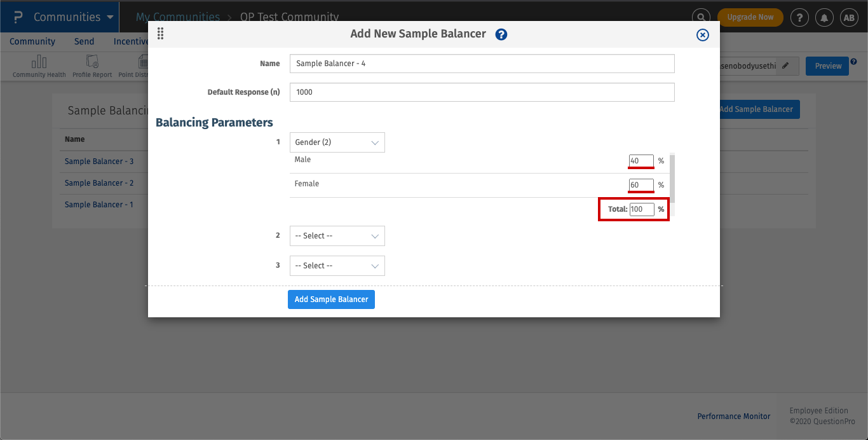Click the dialog drag handle dots
868x440 pixels.
pos(160,34)
